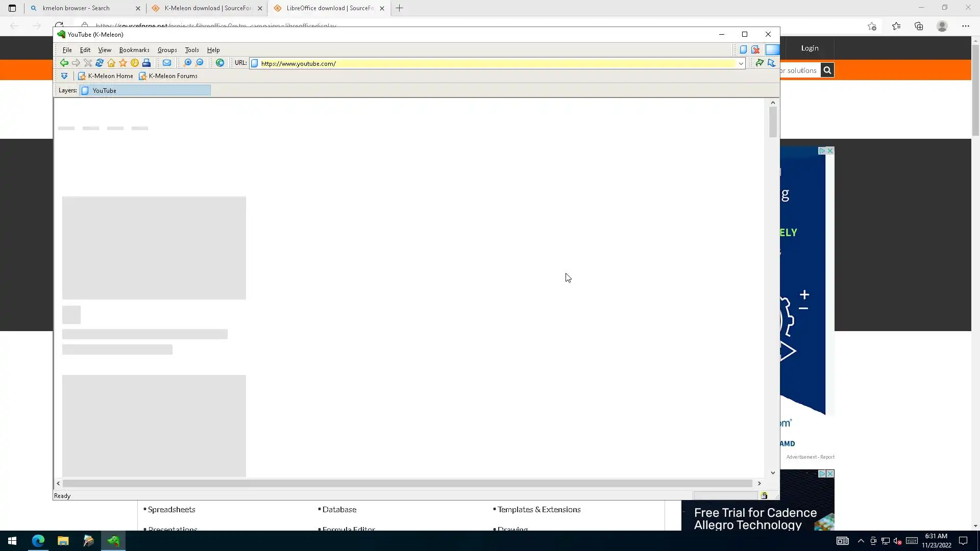The width and height of the screenshot is (980, 551).
Task: Open bookmarks via the star icon
Action: (123, 63)
